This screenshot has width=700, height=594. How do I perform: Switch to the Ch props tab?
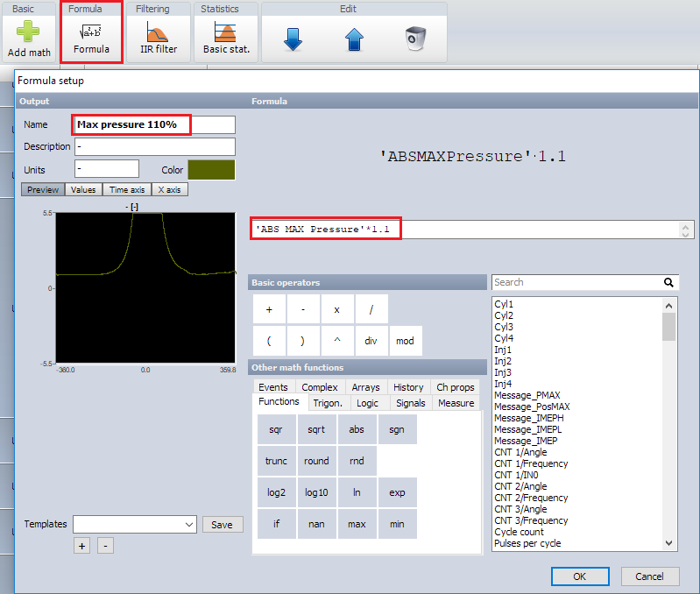(456, 387)
